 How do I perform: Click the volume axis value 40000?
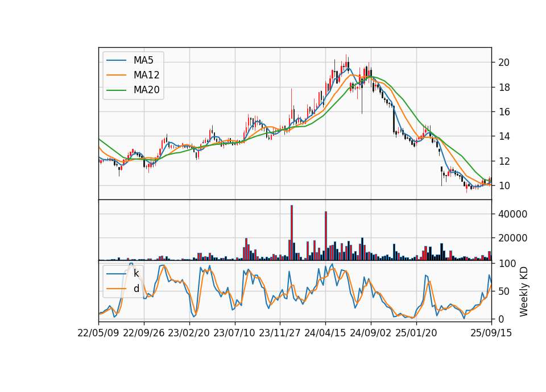(512, 214)
